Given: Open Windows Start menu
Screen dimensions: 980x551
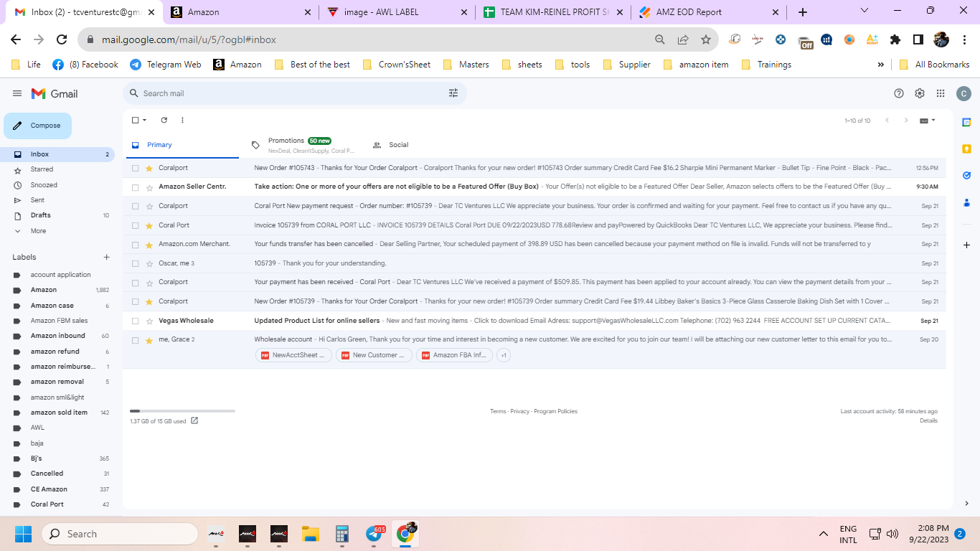Looking at the screenshot, I should tap(24, 534).
